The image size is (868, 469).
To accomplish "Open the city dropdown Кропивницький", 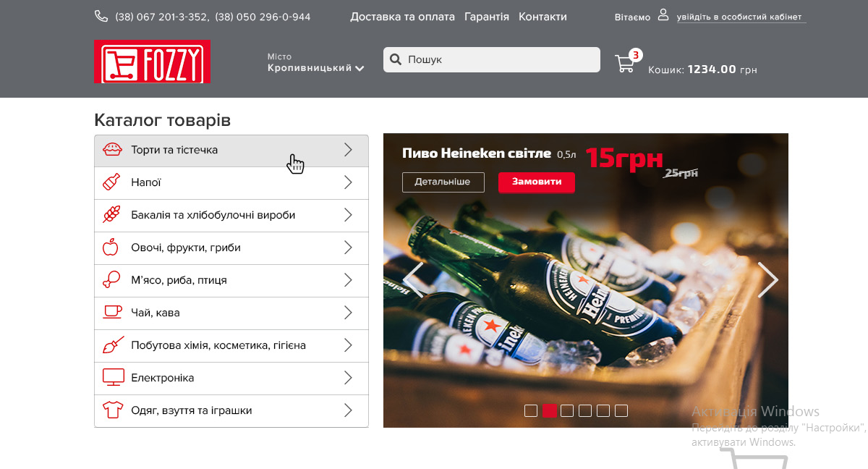I will [315, 68].
